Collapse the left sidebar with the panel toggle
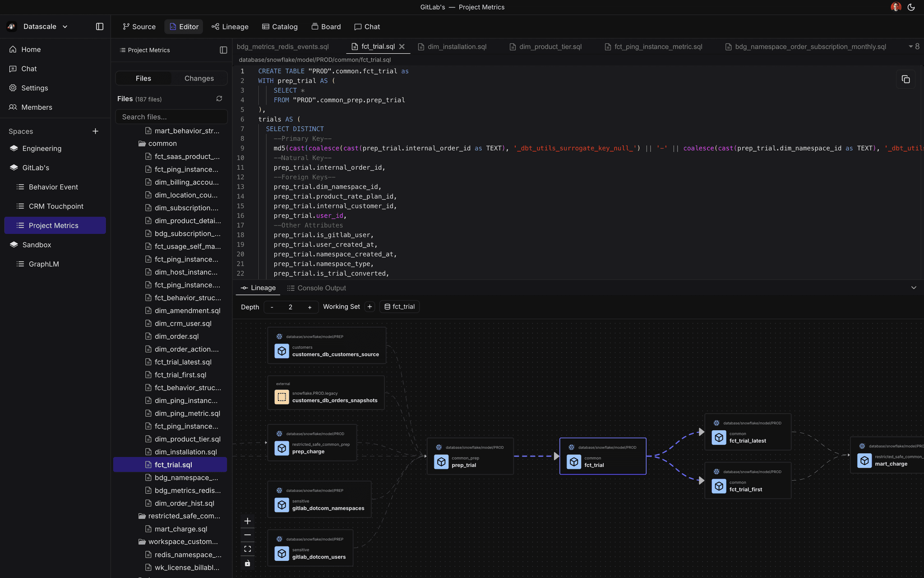The height and width of the screenshot is (578, 924). click(99, 26)
